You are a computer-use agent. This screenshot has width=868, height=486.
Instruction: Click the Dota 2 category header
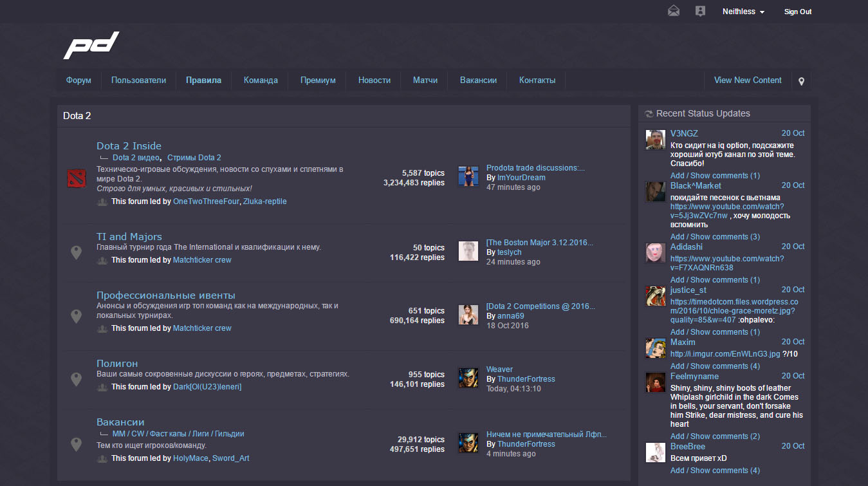click(77, 117)
